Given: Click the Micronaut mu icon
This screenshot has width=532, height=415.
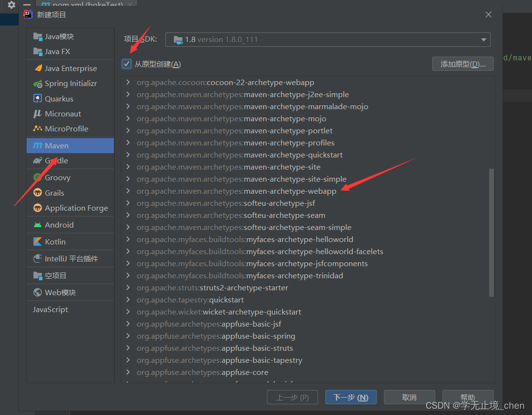Looking at the screenshot, I should click(x=38, y=114).
